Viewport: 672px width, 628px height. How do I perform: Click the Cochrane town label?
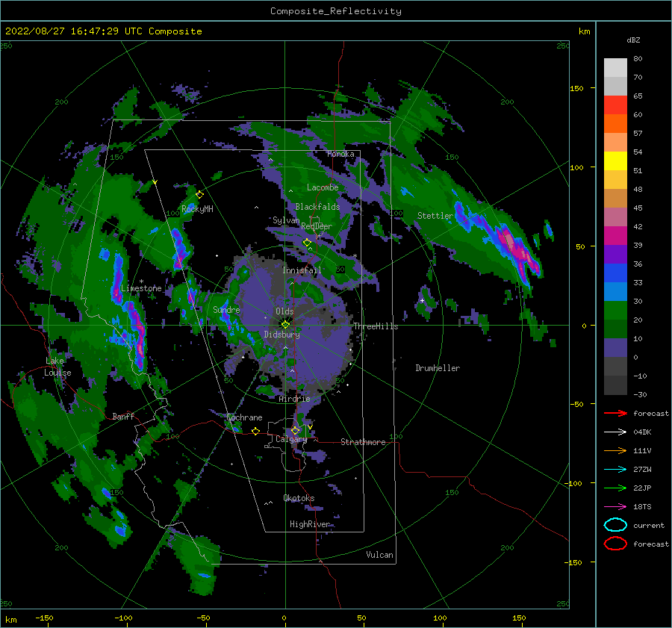[x=244, y=417]
